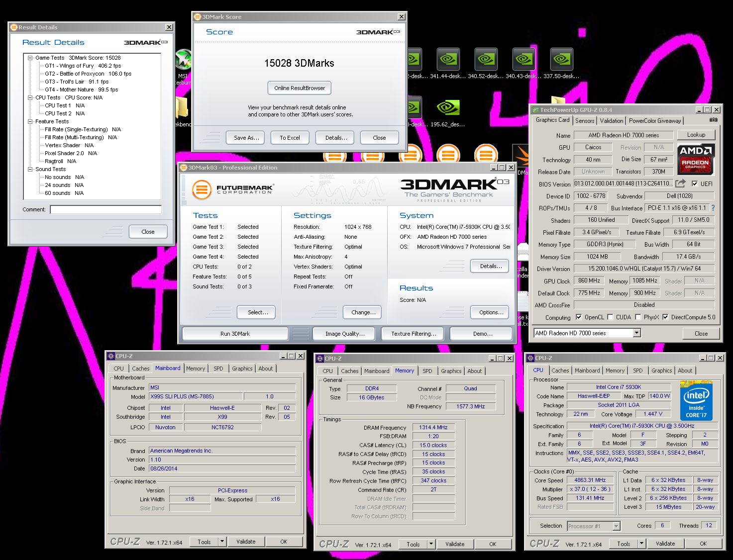Click GPU-Z screenshot camera icon

point(713,120)
